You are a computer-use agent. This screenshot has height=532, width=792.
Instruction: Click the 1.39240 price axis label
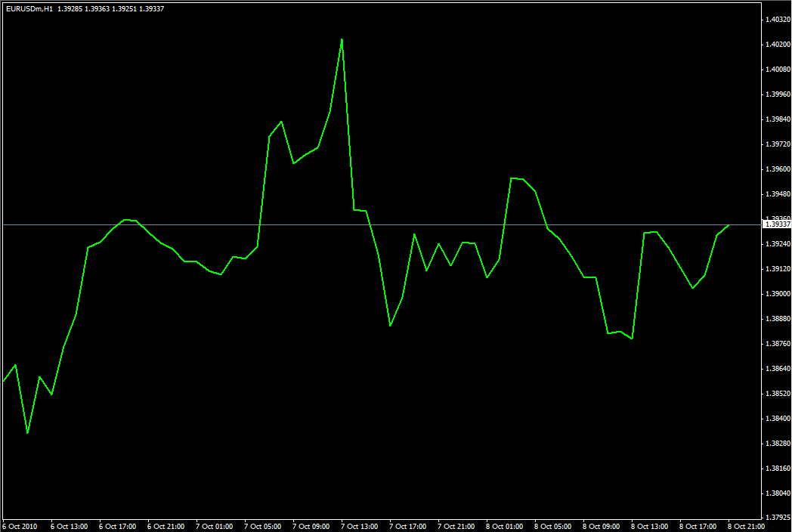pos(778,244)
